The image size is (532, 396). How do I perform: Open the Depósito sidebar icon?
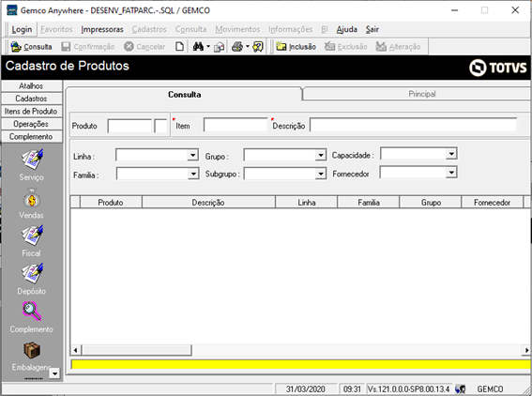click(32, 273)
